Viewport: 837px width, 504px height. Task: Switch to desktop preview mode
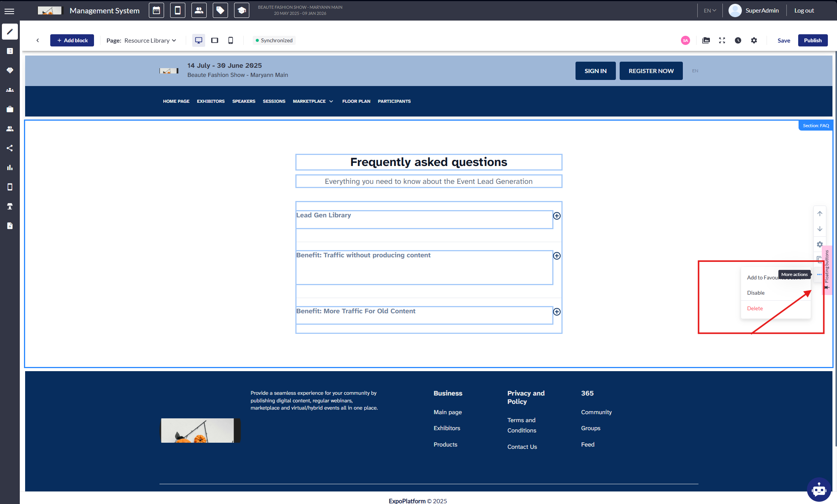199,40
